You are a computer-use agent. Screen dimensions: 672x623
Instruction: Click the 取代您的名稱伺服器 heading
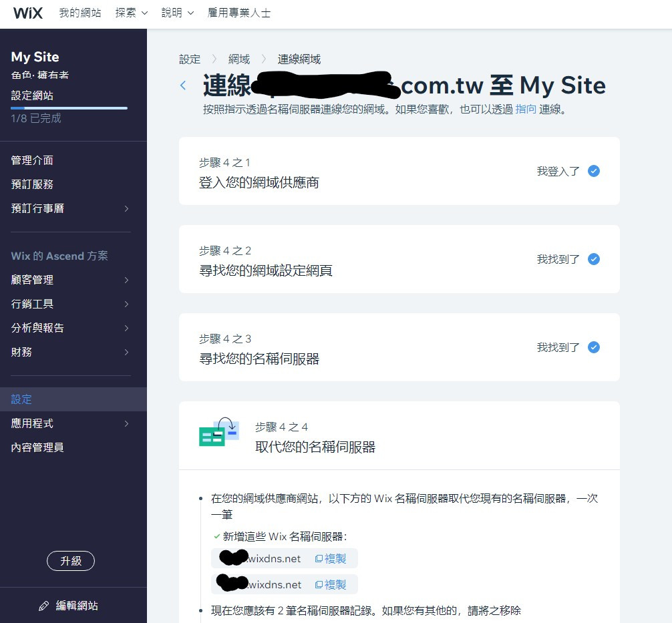[315, 447]
